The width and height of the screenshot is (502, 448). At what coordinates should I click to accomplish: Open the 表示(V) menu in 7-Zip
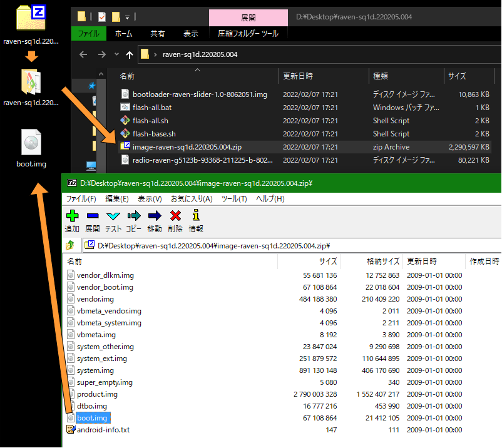click(150, 199)
